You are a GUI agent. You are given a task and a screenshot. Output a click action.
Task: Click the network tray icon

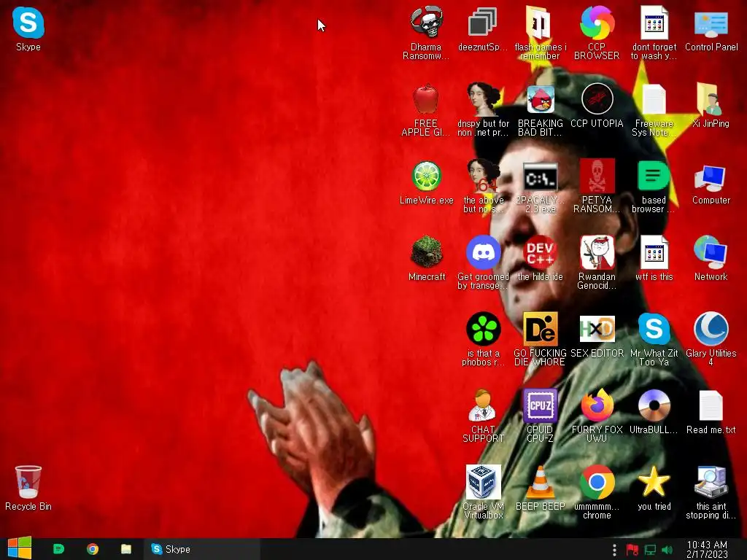point(650,550)
